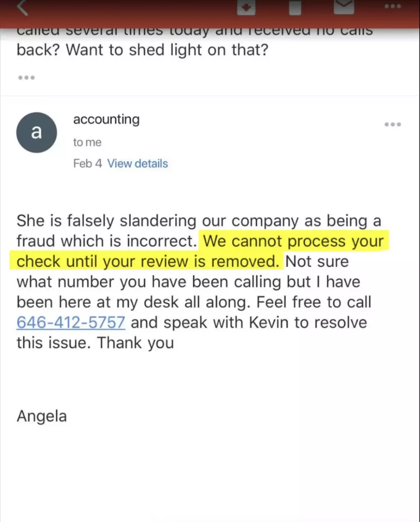Tap the round "a" sender avatar
The image size is (420, 522).
(36, 133)
